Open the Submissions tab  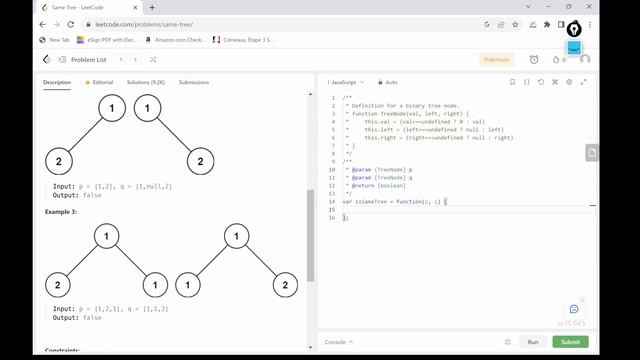coord(194,82)
